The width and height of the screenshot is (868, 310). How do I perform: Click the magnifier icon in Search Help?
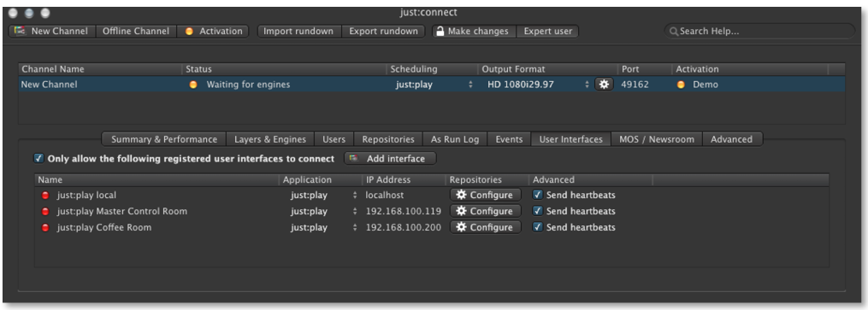(x=674, y=32)
